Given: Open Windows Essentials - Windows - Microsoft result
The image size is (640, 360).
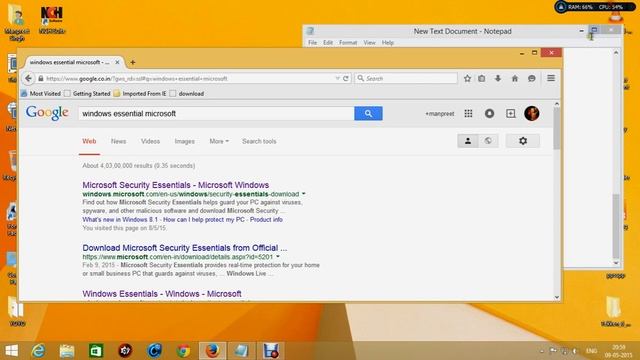Looking at the screenshot, I should [x=162, y=294].
